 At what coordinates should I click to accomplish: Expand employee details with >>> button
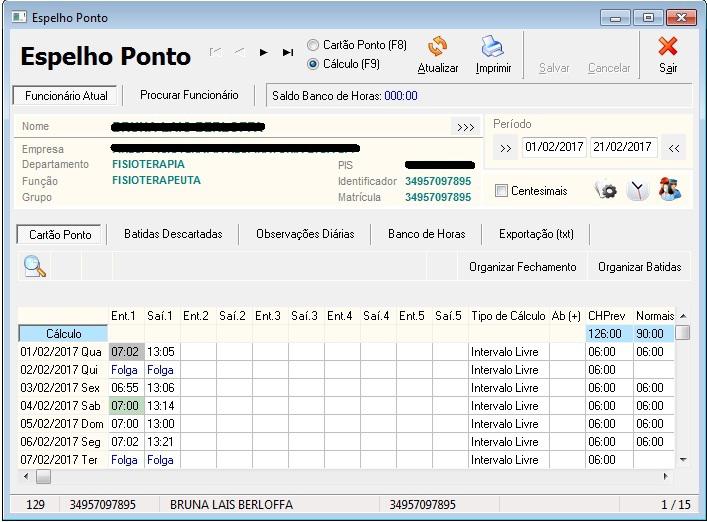(x=465, y=127)
